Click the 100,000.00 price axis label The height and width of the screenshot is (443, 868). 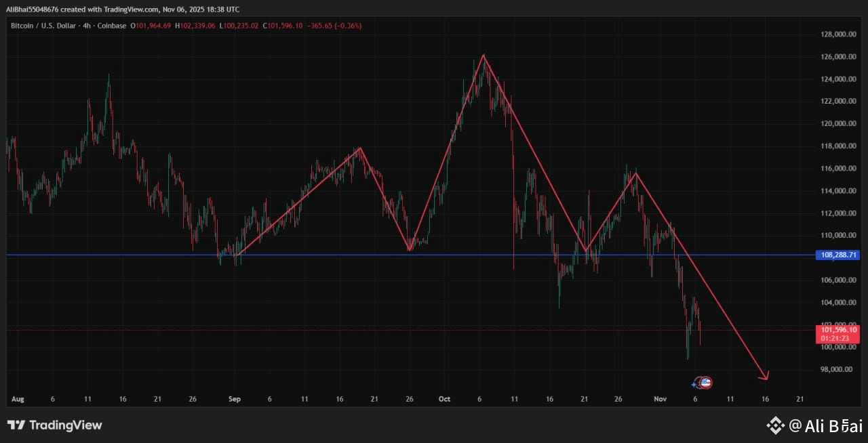[838, 347]
